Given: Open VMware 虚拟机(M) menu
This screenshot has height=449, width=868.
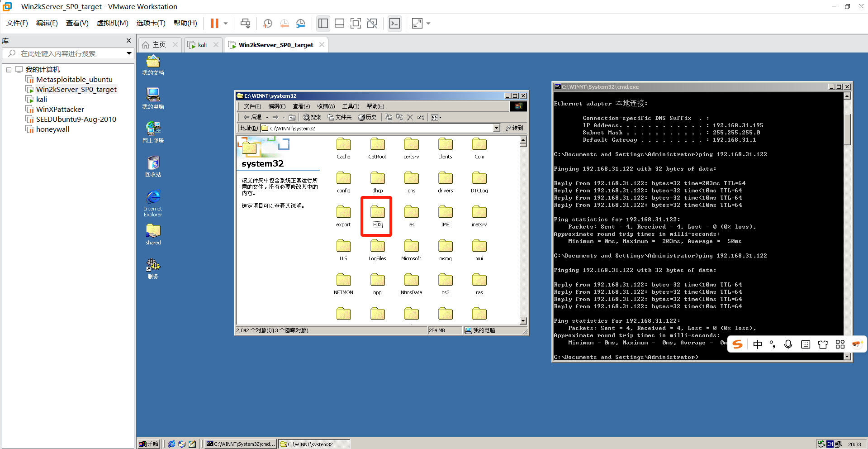Looking at the screenshot, I should [113, 23].
